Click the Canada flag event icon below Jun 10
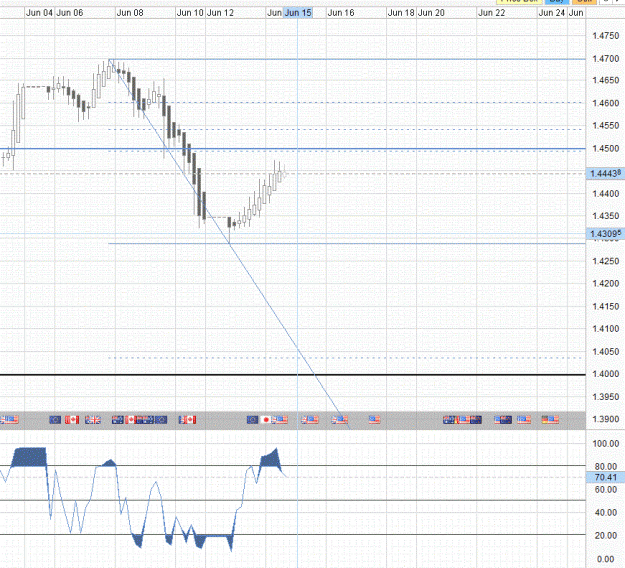This screenshot has height=568, width=625. pyautogui.click(x=189, y=420)
